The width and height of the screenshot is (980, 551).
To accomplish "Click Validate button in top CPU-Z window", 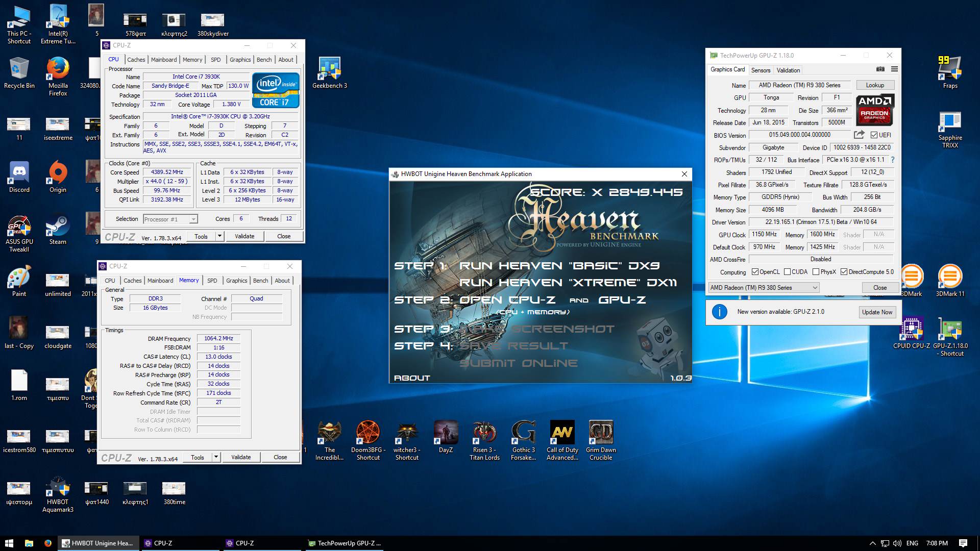I will 244,236.
